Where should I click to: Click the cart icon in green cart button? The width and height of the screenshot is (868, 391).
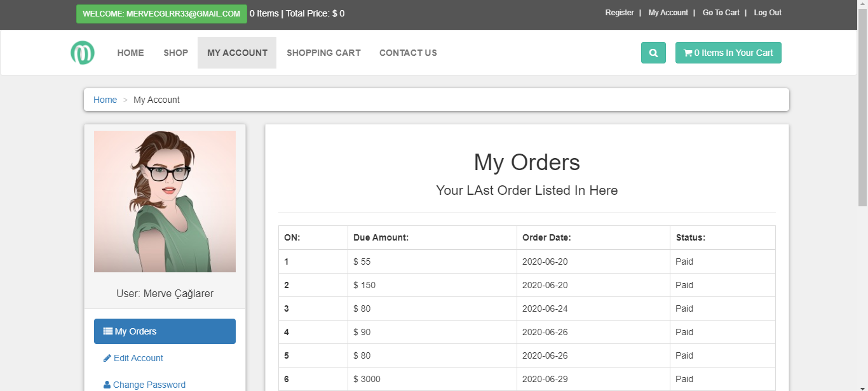pos(688,53)
